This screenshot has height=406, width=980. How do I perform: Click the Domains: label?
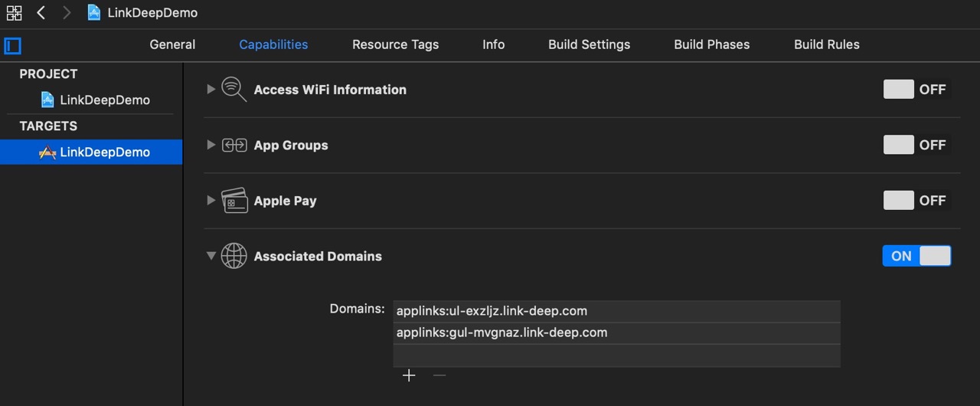click(357, 309)
